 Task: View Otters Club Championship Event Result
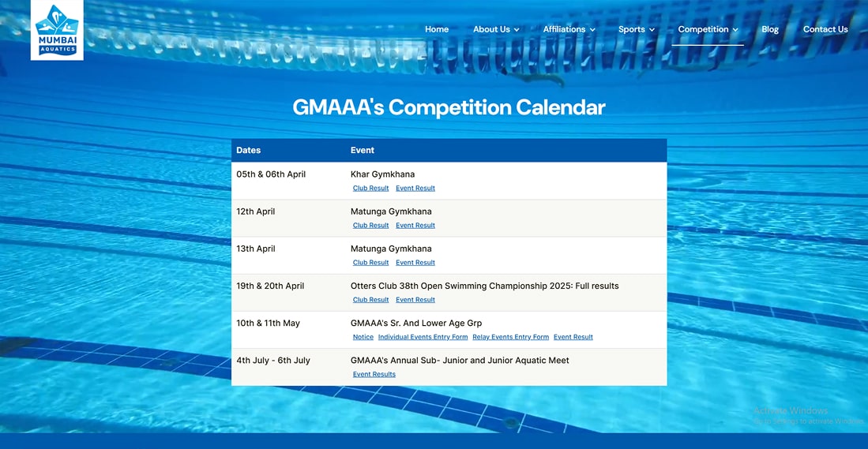coord(415,300)
